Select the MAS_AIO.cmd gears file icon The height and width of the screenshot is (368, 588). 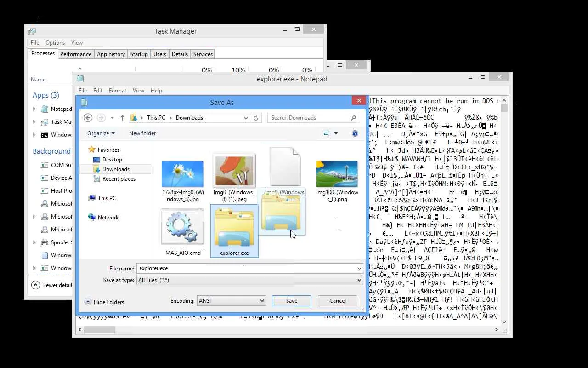coord(182,226)
